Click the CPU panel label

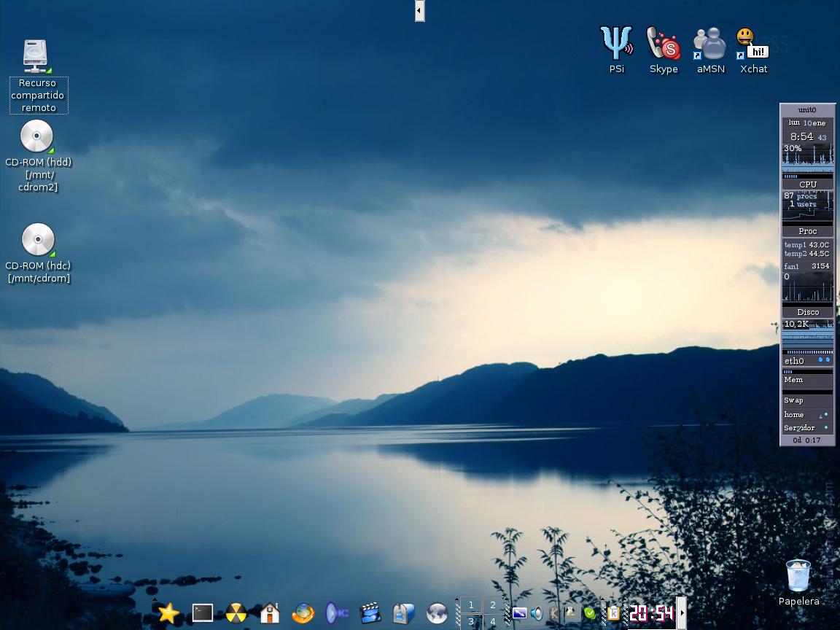tap(808, 184)
